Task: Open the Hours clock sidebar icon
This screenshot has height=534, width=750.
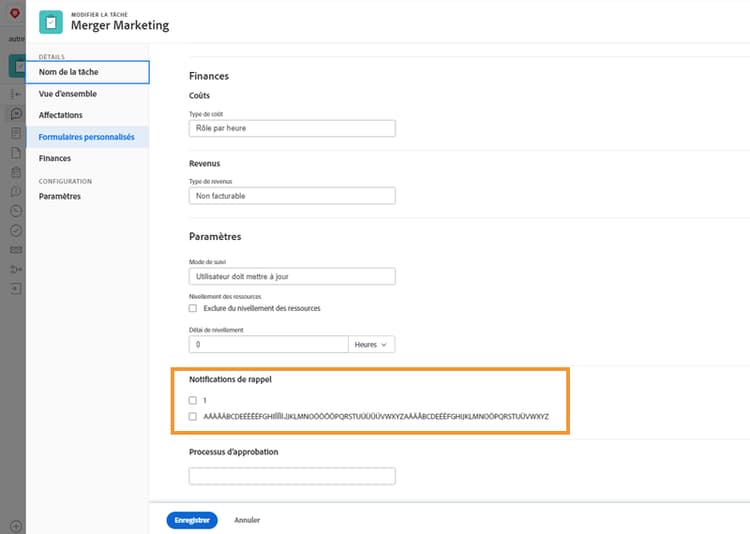Action: tap(16, 211)
